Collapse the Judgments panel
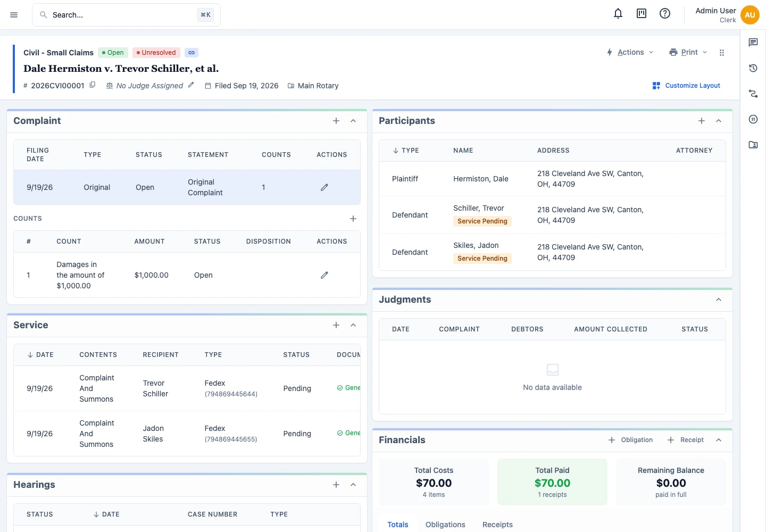 point(719,300)
